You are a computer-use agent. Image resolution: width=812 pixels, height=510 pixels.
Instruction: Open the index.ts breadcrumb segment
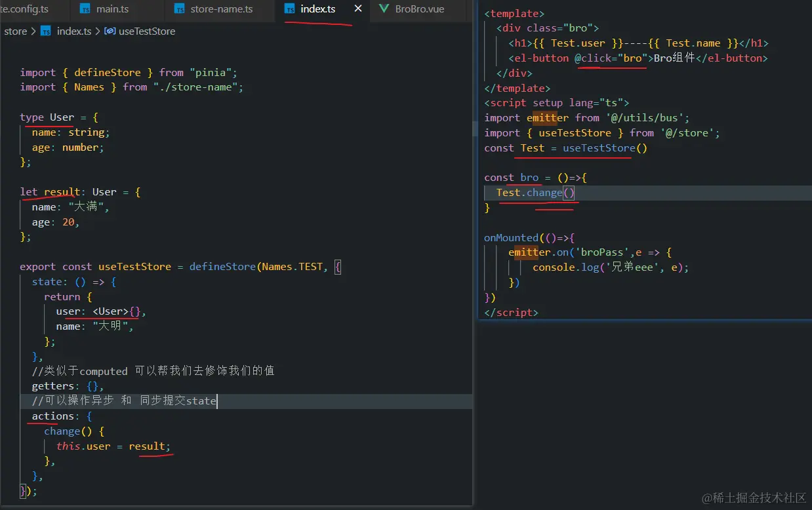[x=74, y=31]
